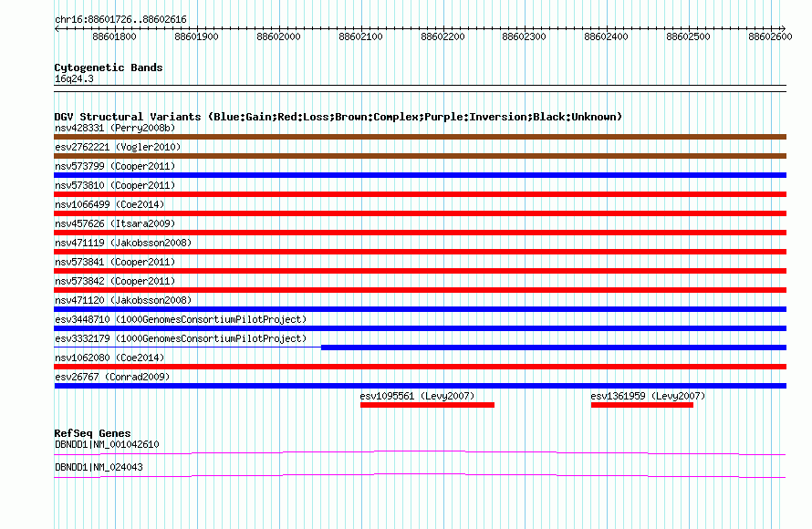The height and width of the screenshot is (529, 812).
Task: Select the 16q24.3 cytogenetic band bar
Action: pyautogui.click(x=420, y=88)
